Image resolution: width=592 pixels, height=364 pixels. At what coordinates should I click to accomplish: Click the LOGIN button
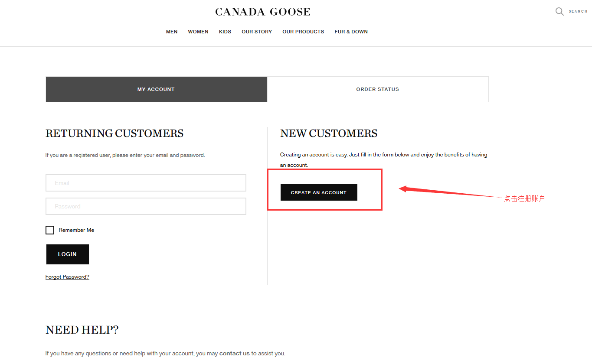(x=68, y=254)
